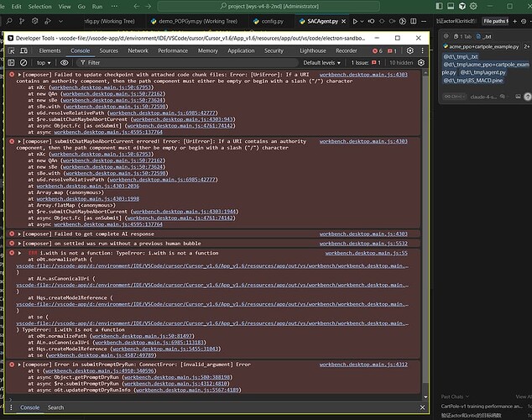Clear the console with the ban icon
532x420 pixels.
23,62
